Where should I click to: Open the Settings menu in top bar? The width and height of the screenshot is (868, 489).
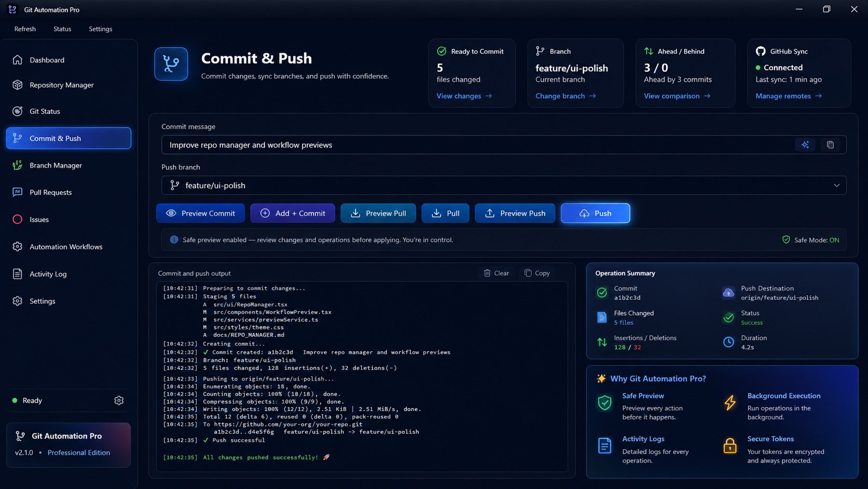pos(100,29)
